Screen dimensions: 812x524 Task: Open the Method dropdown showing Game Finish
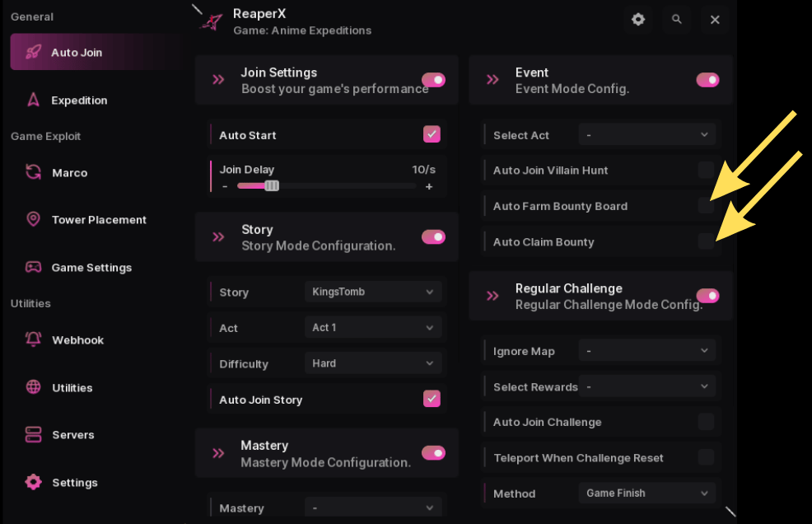tap(647, 493)
